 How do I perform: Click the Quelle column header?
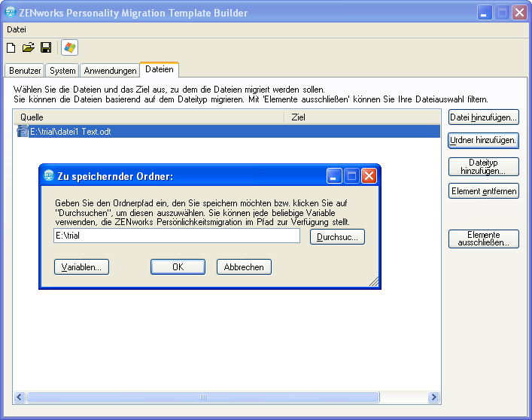tap(149, 117)
